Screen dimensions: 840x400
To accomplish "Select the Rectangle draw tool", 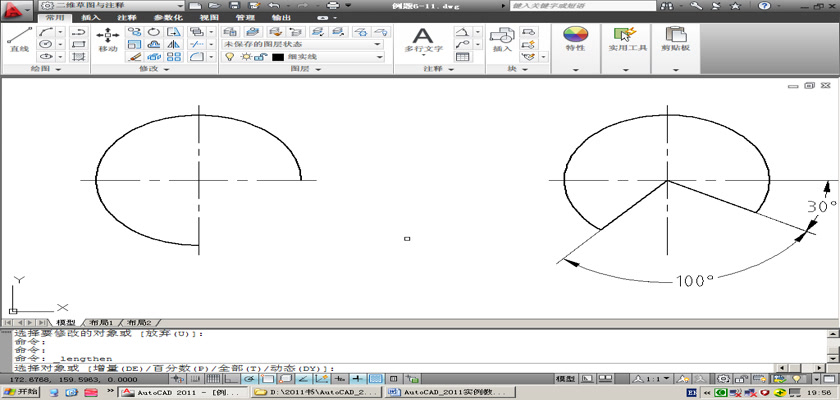I will click(79, 44).
